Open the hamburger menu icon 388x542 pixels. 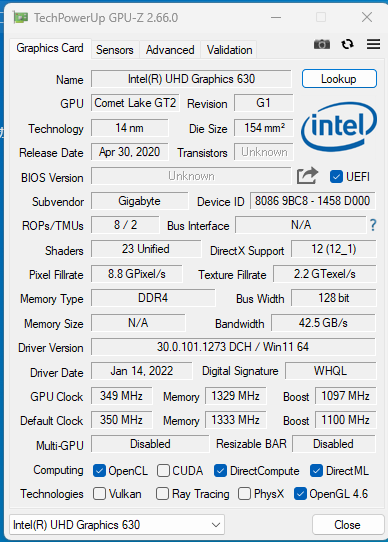point(373,44)
